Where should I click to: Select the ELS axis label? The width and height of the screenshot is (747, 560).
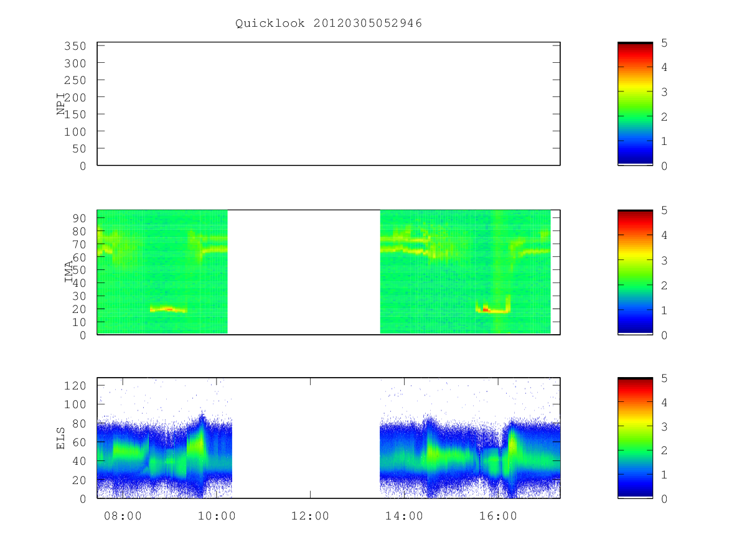pyautogui.click(x=61, y=438)
